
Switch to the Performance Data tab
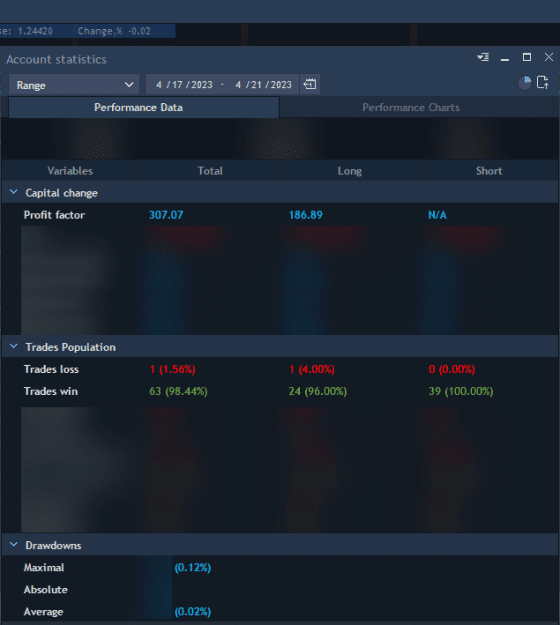143,108
